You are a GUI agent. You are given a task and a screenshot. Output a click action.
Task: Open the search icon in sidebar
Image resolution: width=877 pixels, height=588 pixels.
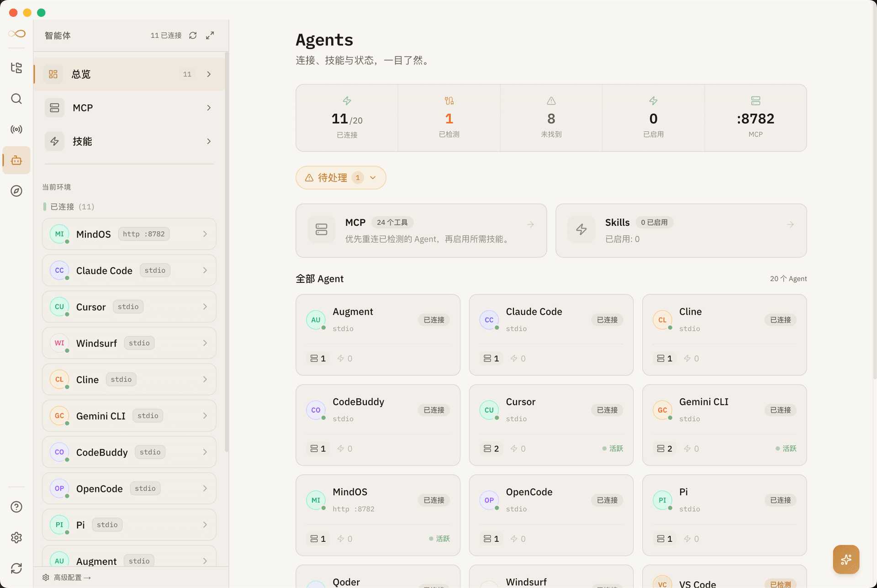pyautogui.click(x=16, y=99)
